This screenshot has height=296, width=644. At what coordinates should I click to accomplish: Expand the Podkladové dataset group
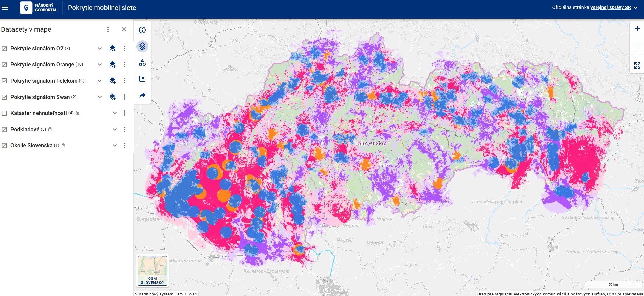click(x=115, y=129)
